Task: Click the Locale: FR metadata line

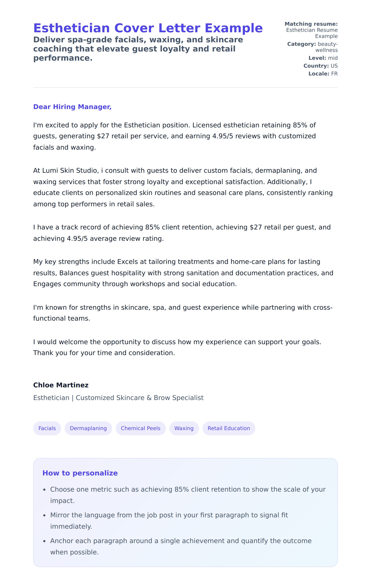Action: (x=323, y=73)
